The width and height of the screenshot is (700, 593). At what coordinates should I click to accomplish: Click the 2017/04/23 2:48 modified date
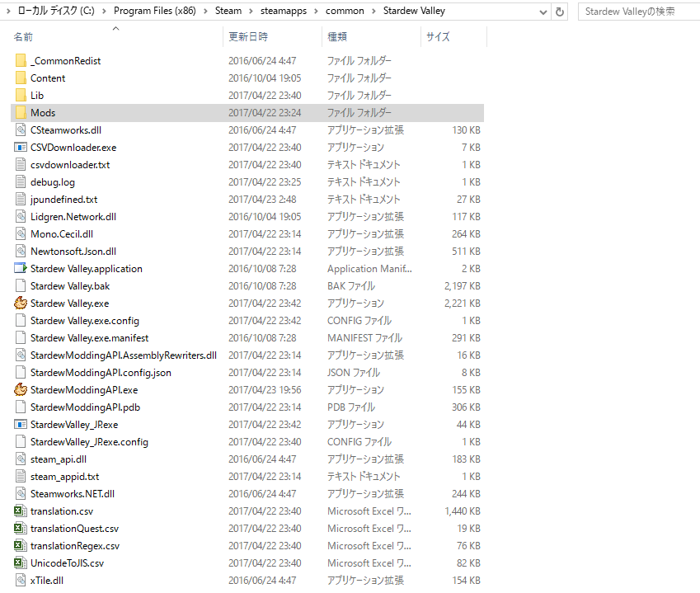click(x=262, y=200)
